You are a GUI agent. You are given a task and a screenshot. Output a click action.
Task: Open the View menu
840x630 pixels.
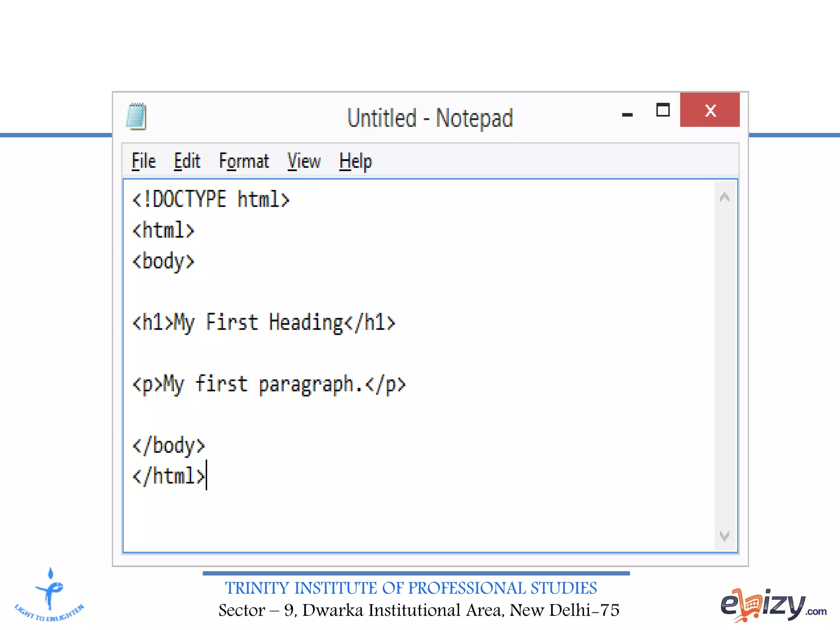coord(304,161)
